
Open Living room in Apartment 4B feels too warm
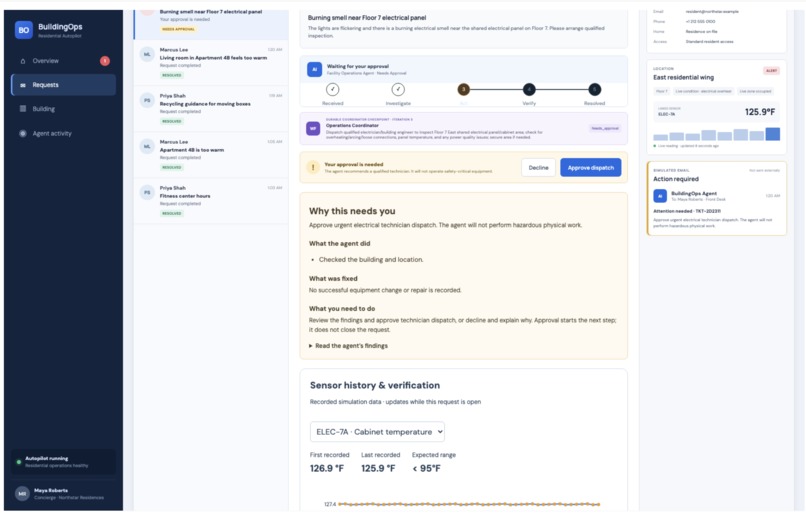[211, 62]
